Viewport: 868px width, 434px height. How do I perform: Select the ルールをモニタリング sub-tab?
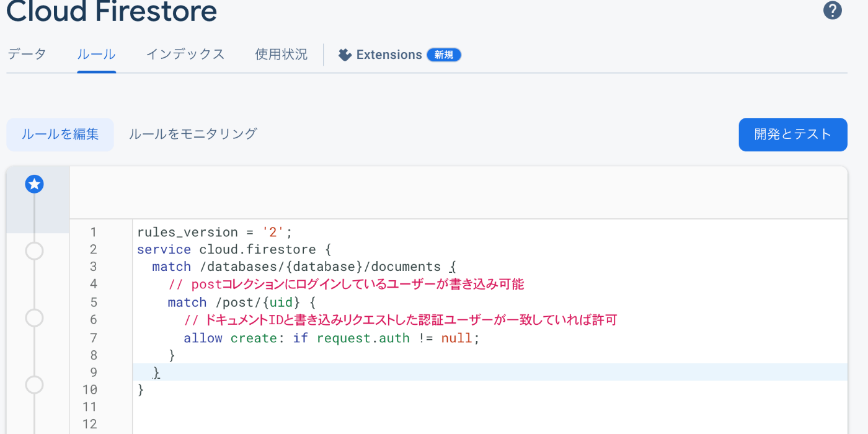193,134
